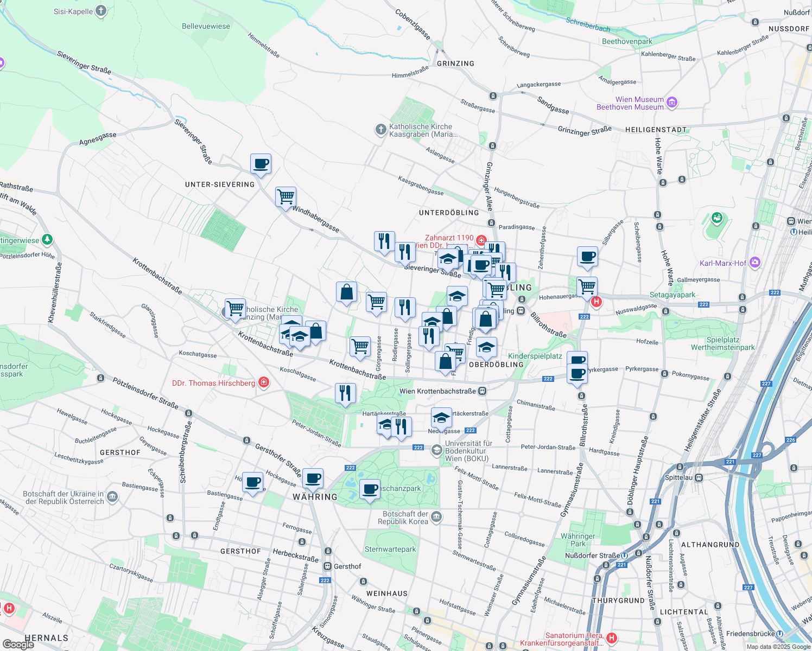812x651 pixels.
Task: Click the Spittelau station icon
Action: click(x=699, y=477)
